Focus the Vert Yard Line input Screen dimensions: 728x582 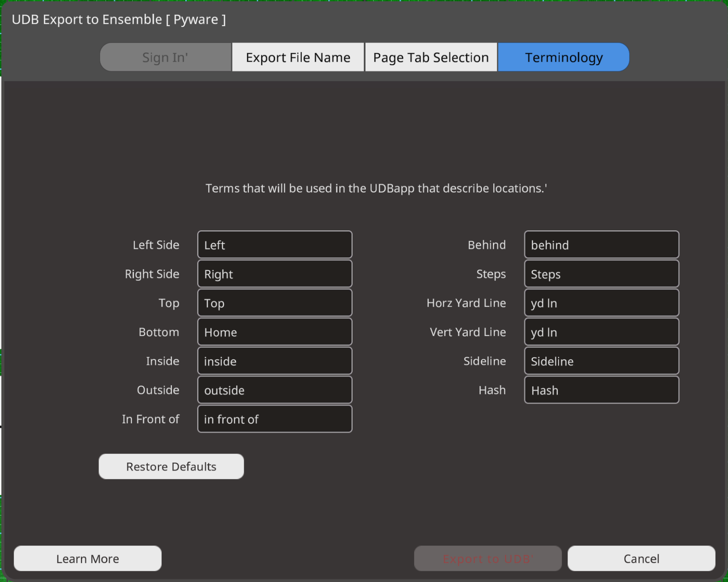pos(601,332)
